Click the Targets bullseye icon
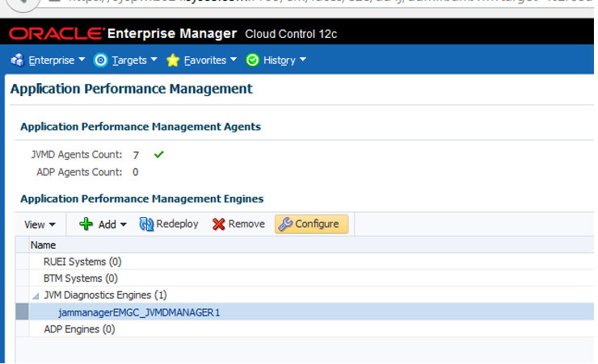This screenshot has height=364, width=598. (101, 61)
